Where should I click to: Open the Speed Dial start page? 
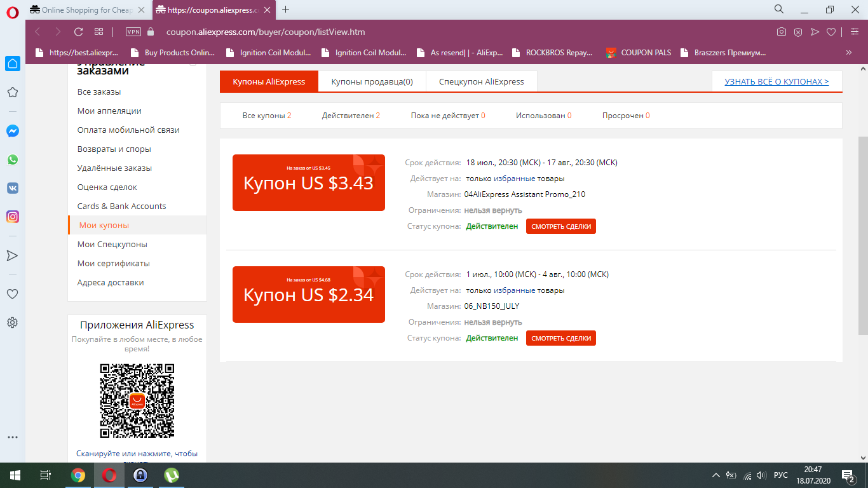pyautogui.click(x=98, y=32)
